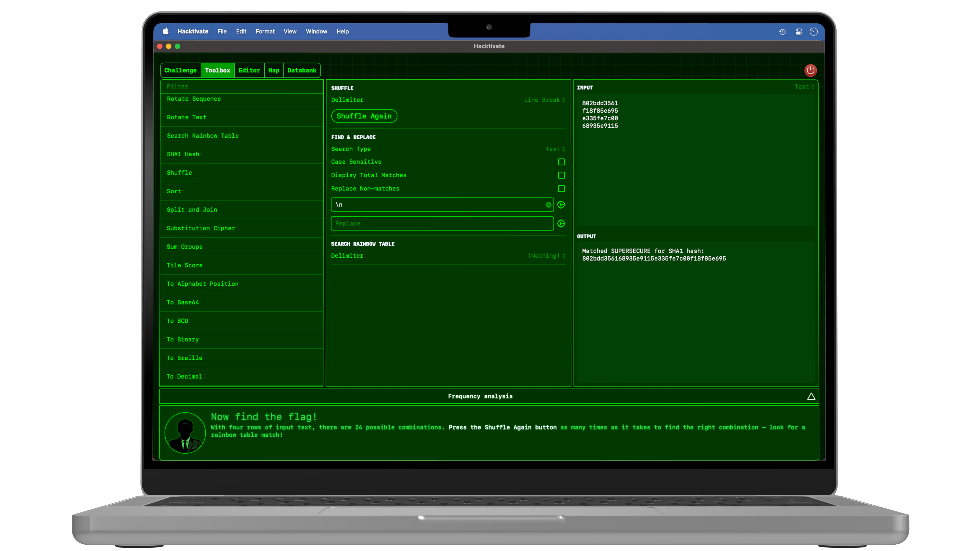Click the run icon beside Replace field
The height and width of the screenshot is (551, 980).
[x=561, y=224]
